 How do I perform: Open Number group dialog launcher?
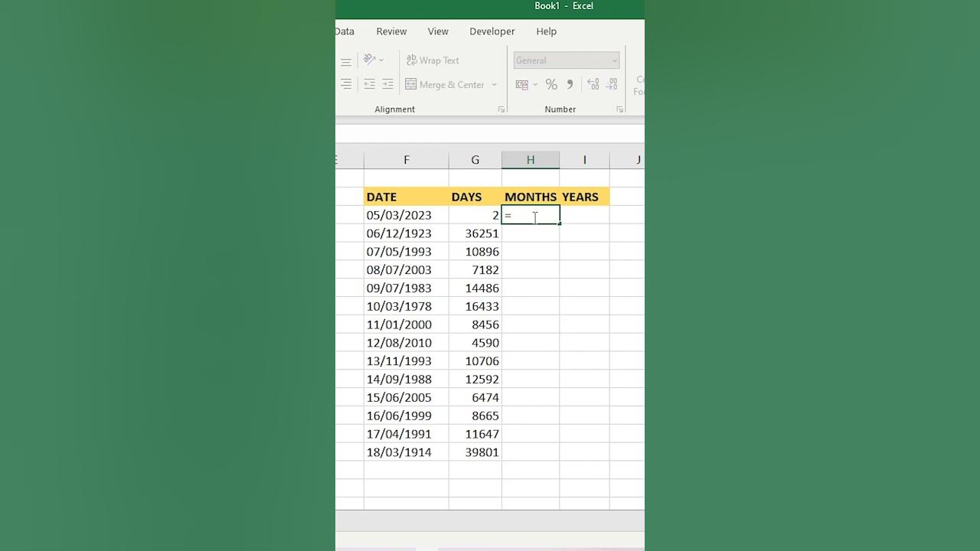(x=620, y=109)
